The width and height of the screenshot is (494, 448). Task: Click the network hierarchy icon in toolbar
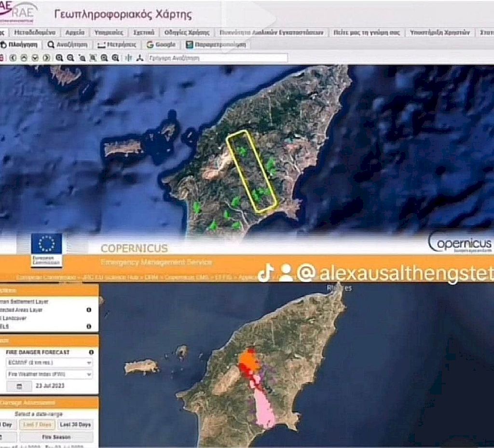[140, 58]
